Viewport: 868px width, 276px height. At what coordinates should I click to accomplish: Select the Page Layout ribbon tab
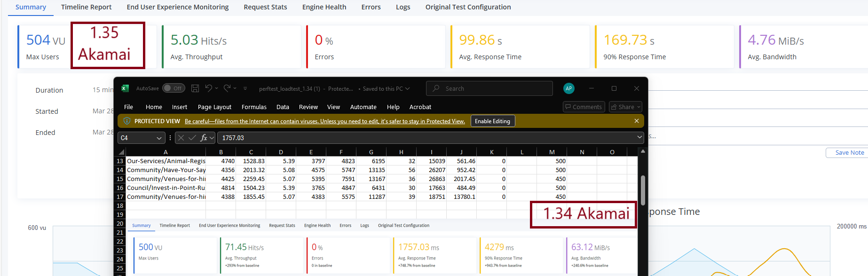click(214, 107)
